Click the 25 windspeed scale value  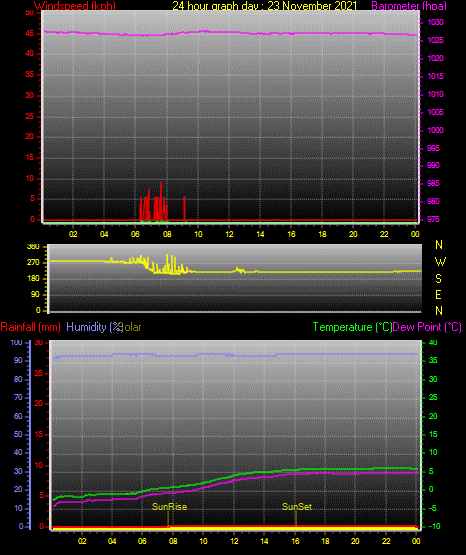30,116
